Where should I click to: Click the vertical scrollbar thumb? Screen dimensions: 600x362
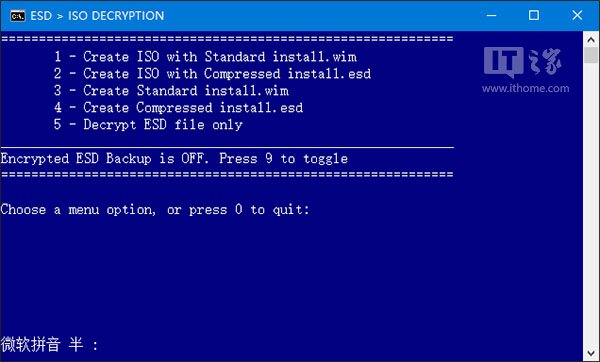pos(591,55)
